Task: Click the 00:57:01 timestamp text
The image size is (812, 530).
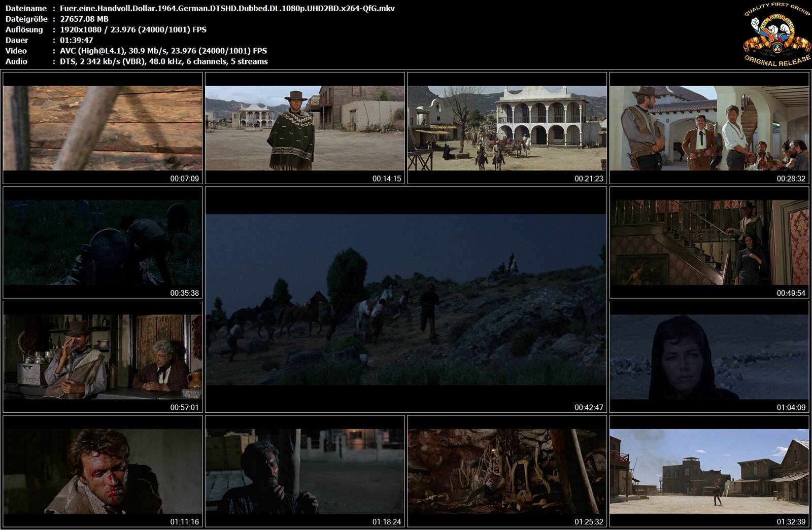Action: (x=185, y=407)
